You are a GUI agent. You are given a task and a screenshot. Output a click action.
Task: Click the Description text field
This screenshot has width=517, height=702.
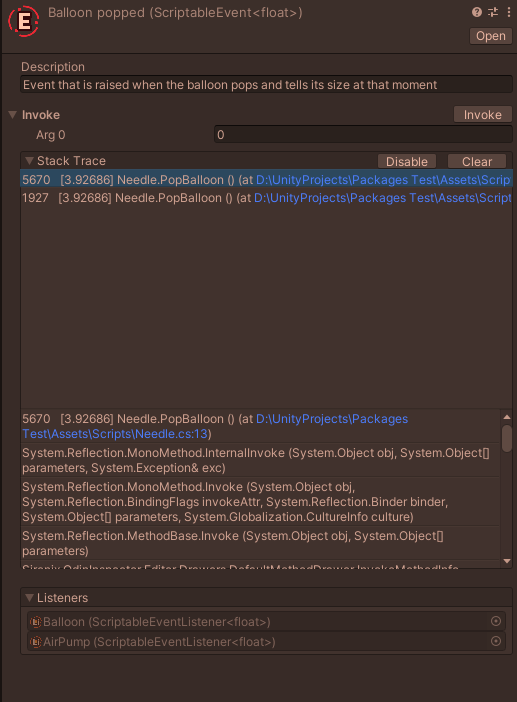pyautogui.click(x=266, y=85)
